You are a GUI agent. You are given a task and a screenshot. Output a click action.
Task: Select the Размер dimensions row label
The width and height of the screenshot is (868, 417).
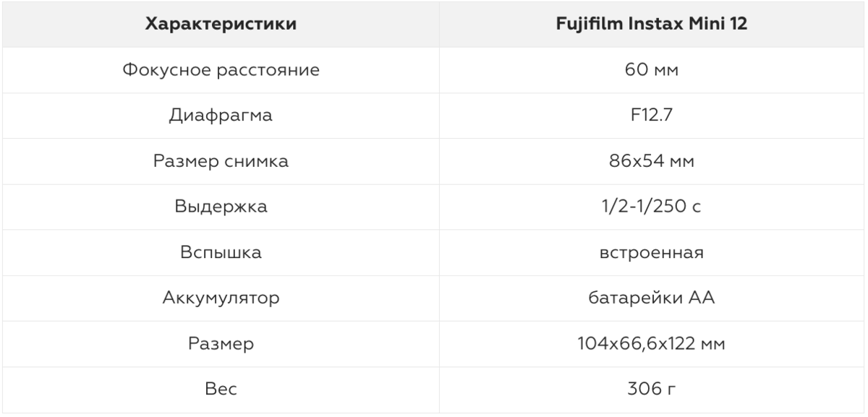[x=220, y=345]
